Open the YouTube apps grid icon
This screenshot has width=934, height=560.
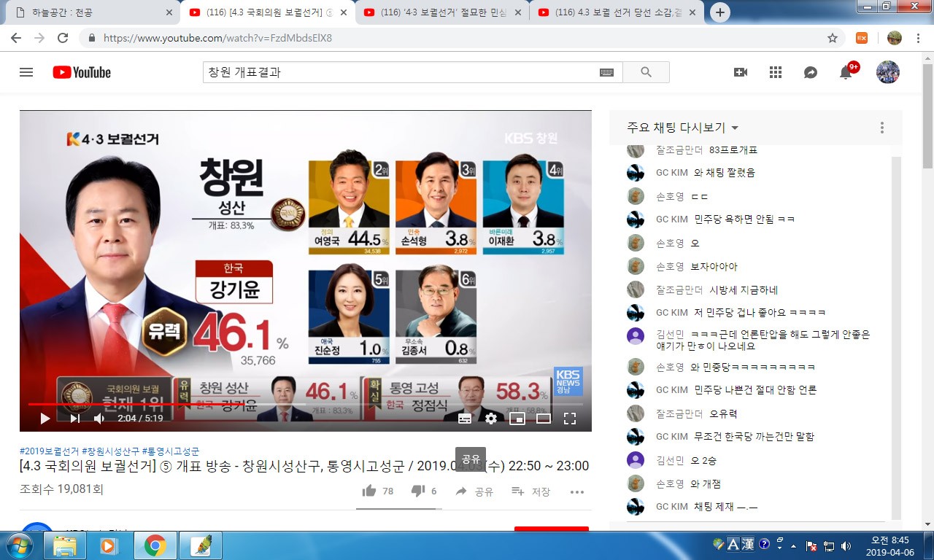tap(776, 72)
